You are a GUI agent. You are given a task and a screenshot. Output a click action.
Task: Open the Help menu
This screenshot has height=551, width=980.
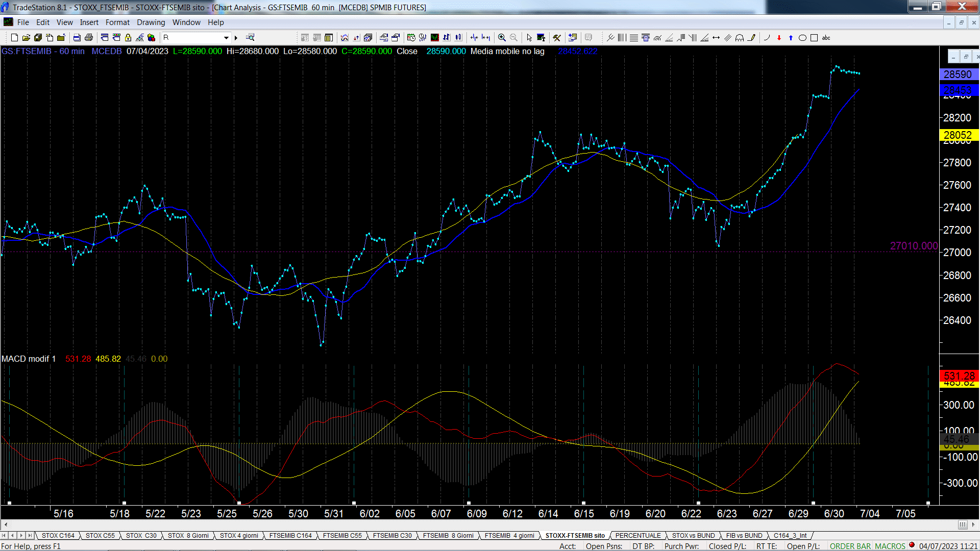pyautogui.click(x=215, y=22)
